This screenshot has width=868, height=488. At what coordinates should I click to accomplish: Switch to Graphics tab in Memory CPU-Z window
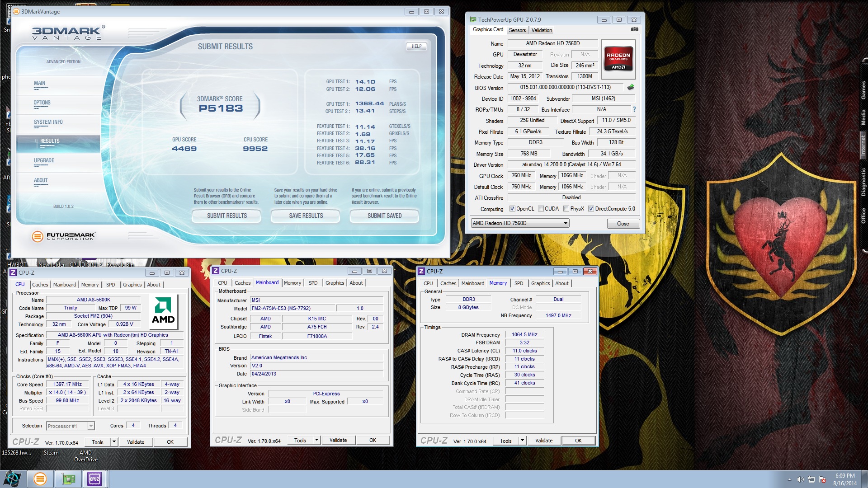[540, 283]
